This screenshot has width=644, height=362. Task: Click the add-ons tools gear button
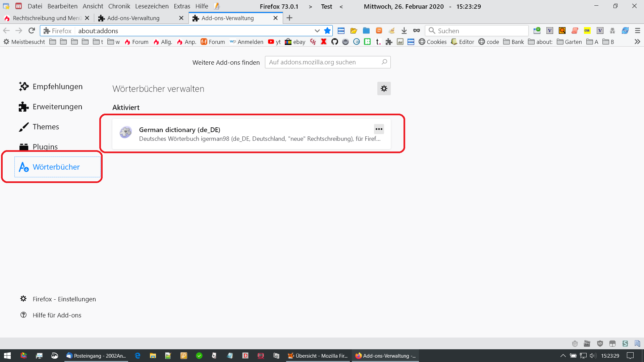click(384, 88)
